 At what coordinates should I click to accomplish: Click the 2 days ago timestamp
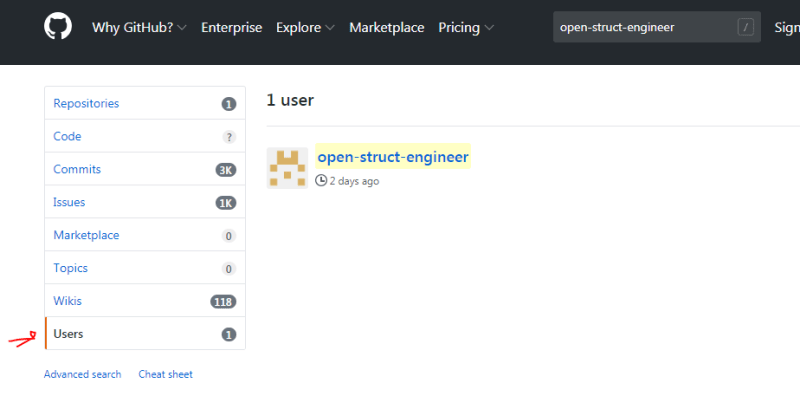[x=354, y=181]
